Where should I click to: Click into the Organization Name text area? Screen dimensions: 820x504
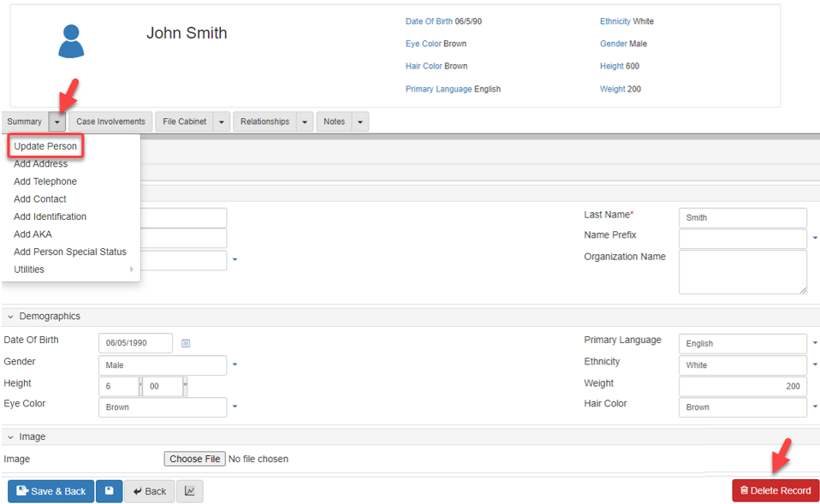pos(742,272)
